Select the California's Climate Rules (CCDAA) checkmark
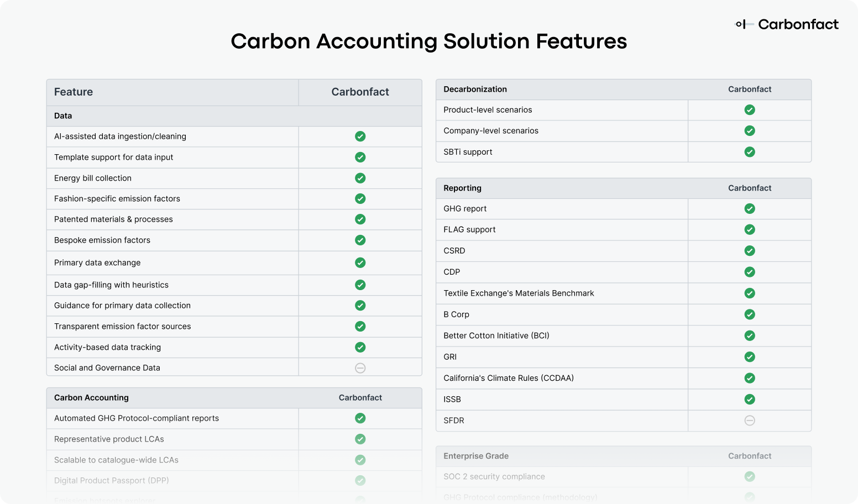The width and height of the screenshot is (858, 504). 750,378
